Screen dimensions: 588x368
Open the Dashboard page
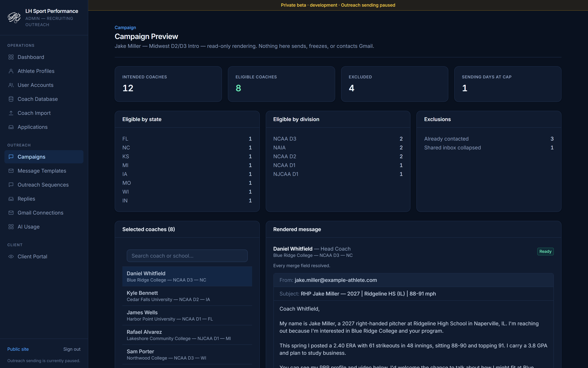click(44, 57)
